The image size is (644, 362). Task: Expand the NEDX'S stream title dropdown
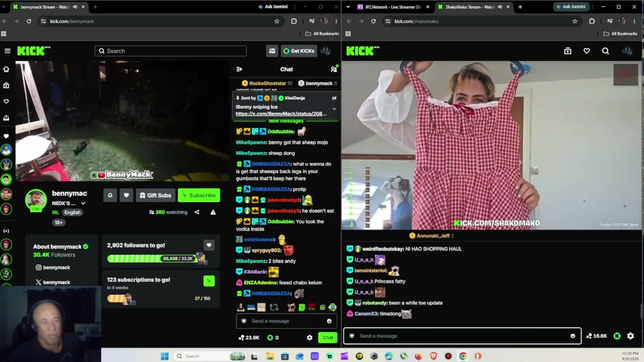click(83, 204)
